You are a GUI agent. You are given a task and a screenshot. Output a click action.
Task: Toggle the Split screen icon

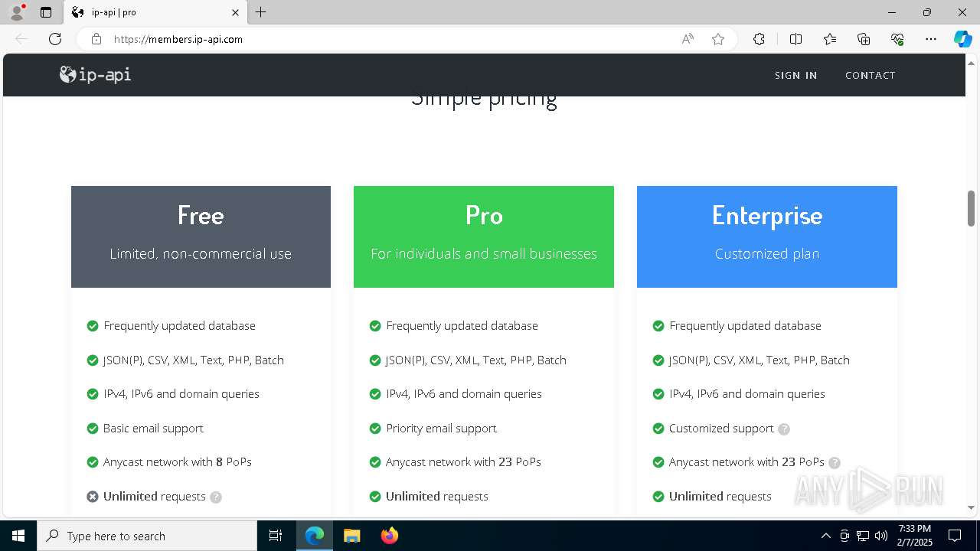point(795,39)
